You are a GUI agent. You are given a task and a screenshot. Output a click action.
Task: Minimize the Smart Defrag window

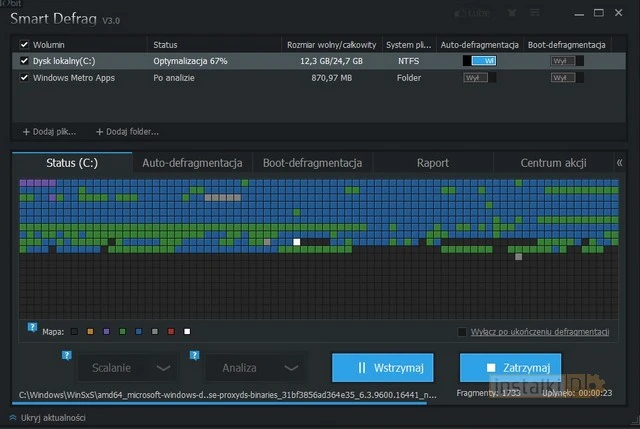(579, 14)
